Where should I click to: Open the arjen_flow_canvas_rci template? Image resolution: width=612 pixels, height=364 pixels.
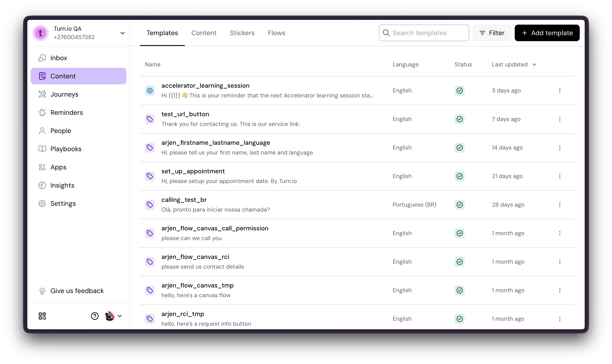pos(195,257)
